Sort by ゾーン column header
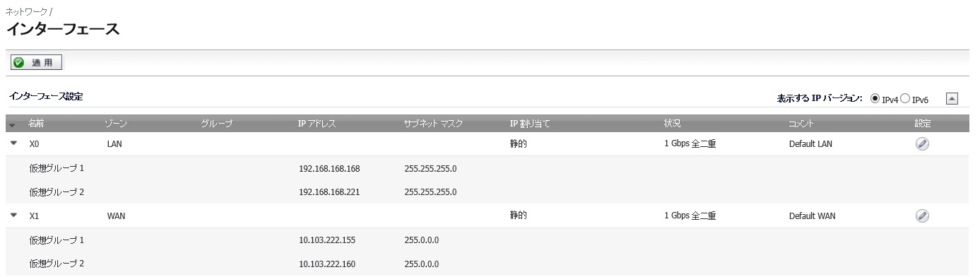Viewport: 980px width, 277px height. (116, 124)
